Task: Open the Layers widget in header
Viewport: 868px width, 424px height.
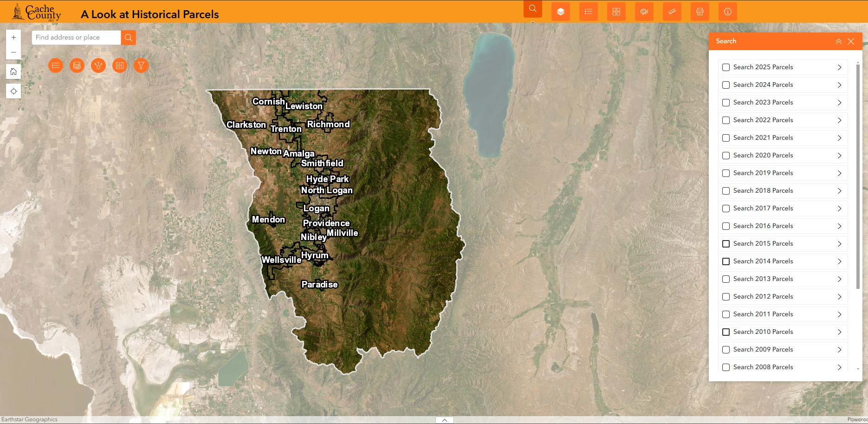Action: 560,12
